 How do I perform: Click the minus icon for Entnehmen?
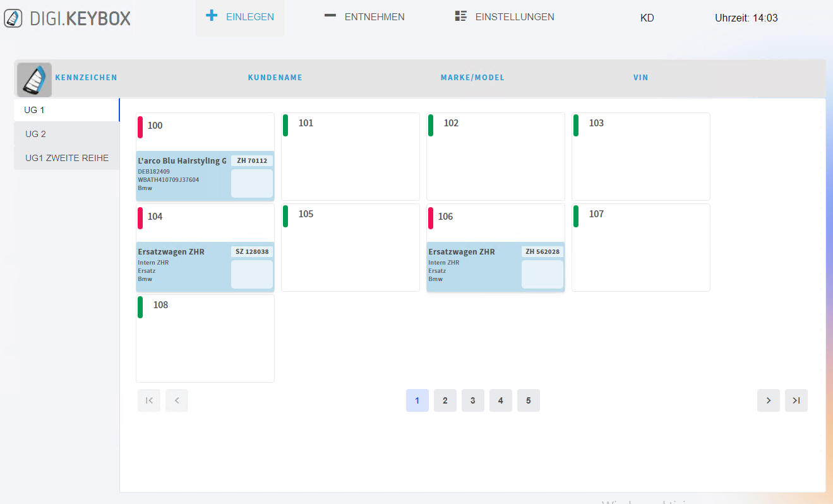(330, 16)
